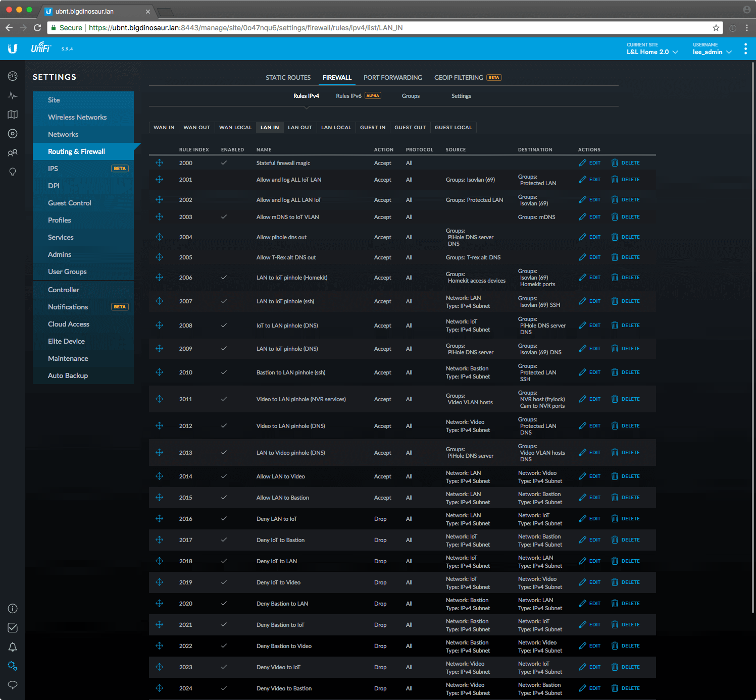Bookmark page using the star in address bar

tap(716, 28)
